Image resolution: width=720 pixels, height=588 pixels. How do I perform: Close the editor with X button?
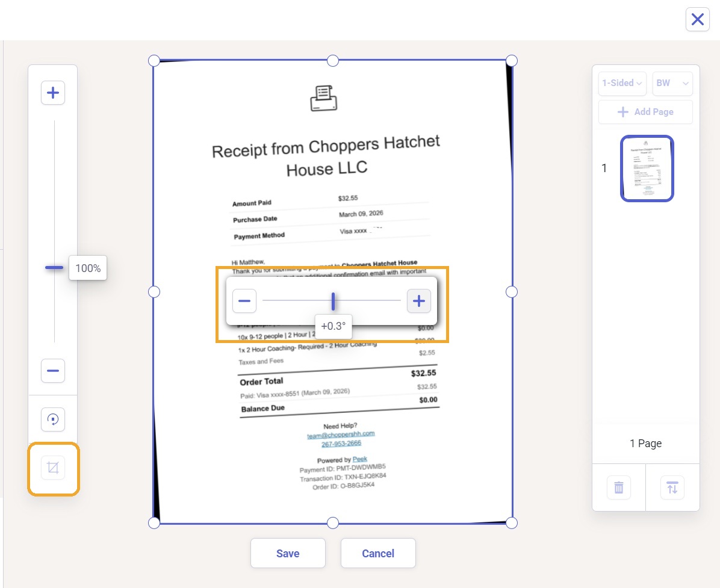[698, 19]
